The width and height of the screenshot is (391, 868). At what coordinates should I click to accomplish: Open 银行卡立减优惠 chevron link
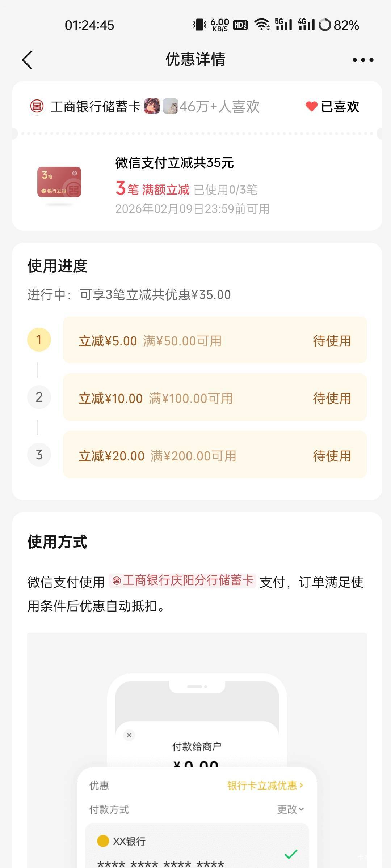click(265, 786)
